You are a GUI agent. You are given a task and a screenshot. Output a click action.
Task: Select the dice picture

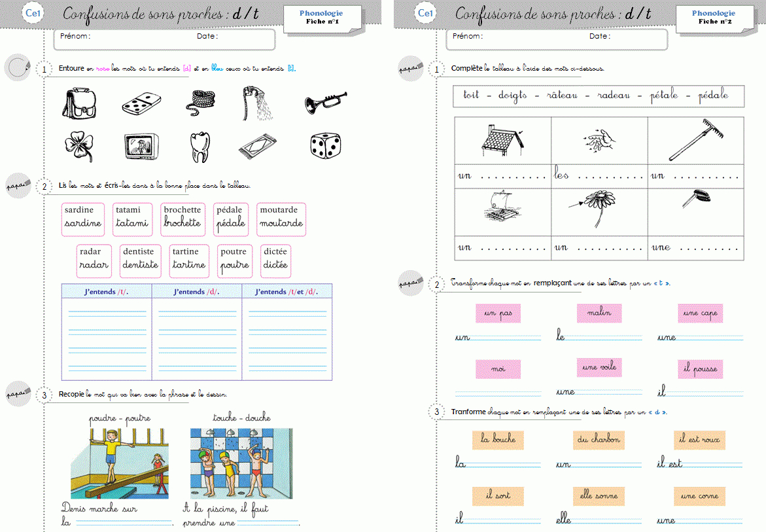(x=325, y=147)
